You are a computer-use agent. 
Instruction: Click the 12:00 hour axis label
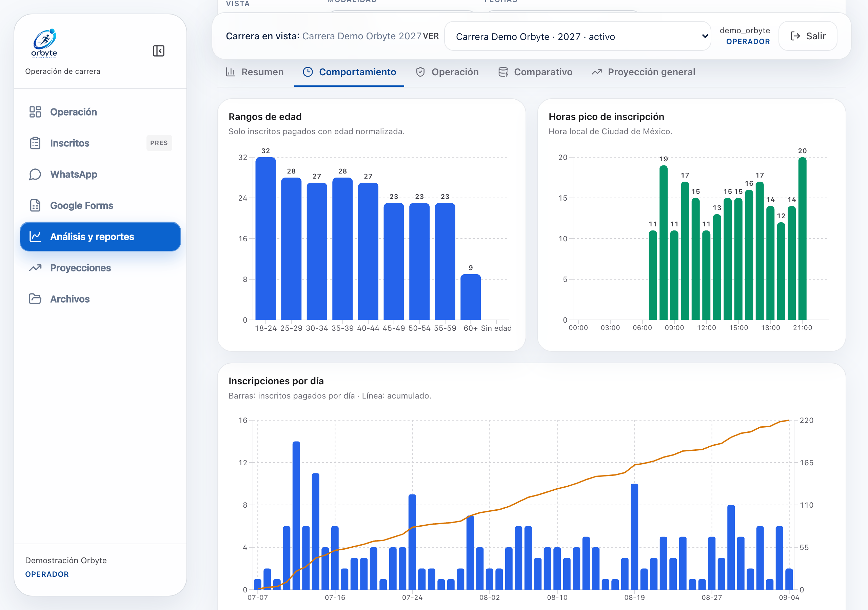706,328
